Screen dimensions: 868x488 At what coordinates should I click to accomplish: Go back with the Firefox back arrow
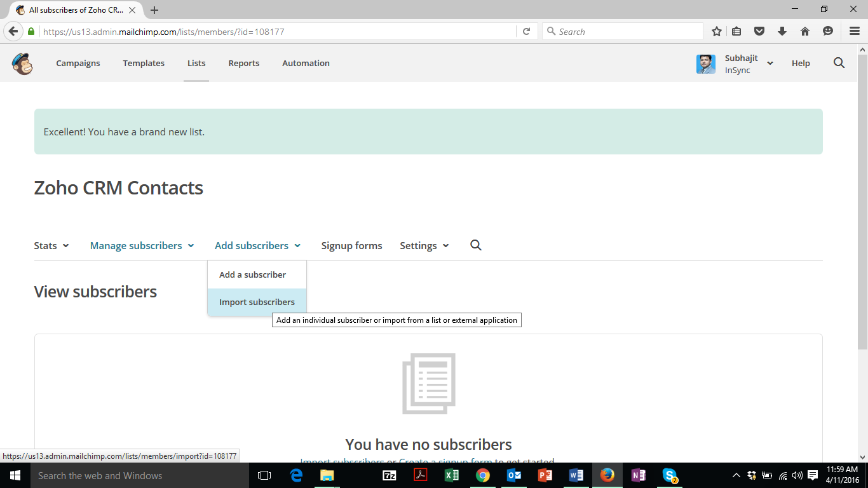pos(13,31)
